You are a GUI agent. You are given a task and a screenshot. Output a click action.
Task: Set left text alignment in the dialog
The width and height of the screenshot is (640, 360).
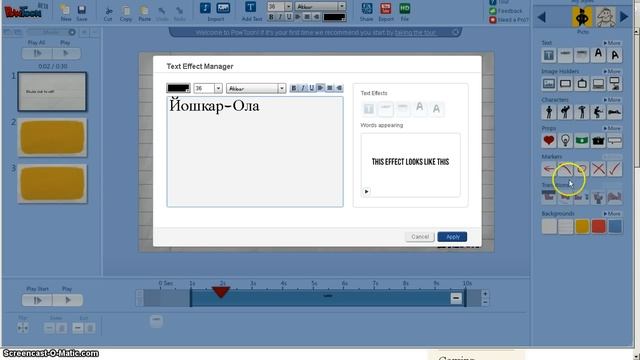coord(320,88)
